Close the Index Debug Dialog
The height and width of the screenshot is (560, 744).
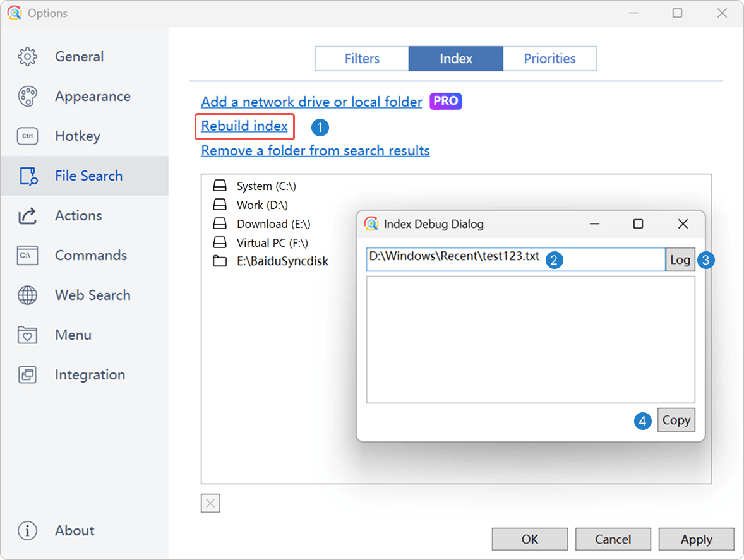pos(683,223)
